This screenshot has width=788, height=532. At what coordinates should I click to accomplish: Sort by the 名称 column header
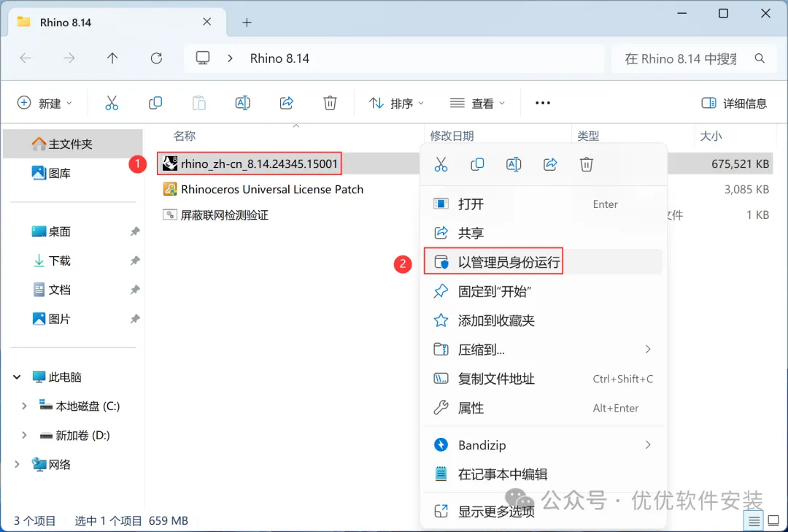[184, 136]
